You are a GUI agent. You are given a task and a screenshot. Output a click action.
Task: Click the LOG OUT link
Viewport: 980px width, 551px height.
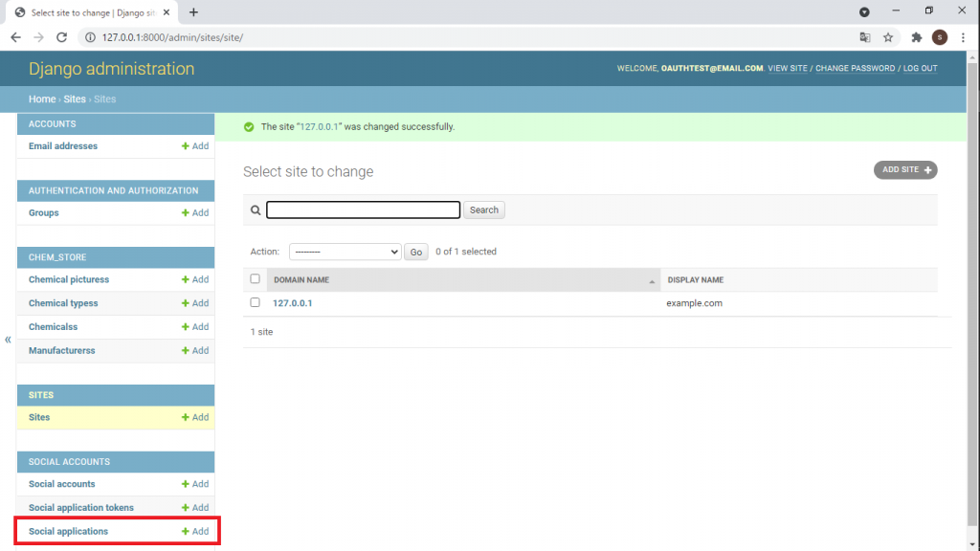click(x=920, y=68)
